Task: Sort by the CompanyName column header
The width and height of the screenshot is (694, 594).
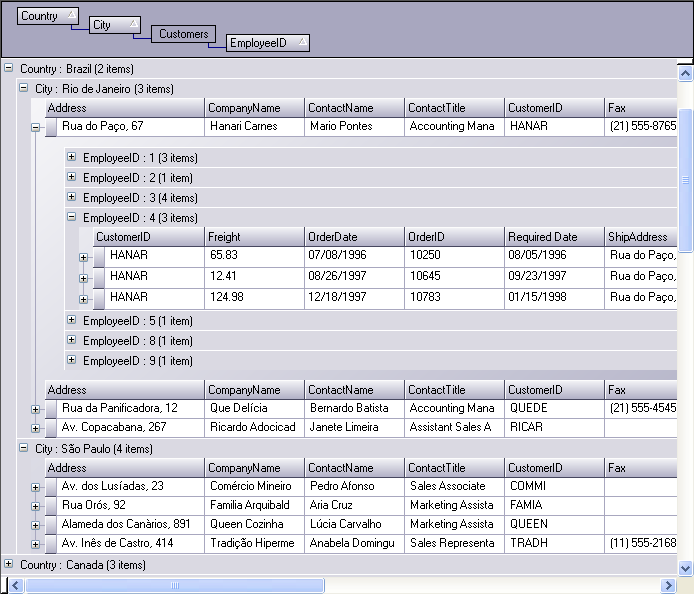Action: 254,108
